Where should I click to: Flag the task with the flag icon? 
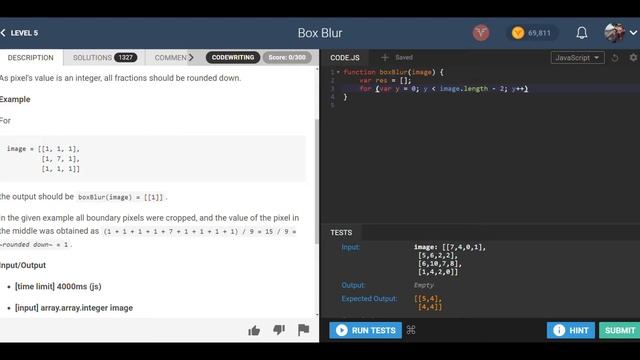[303, 329]
